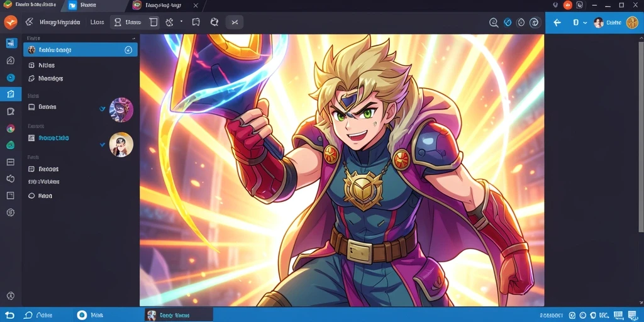This screenshot has width=644, height=322.
Task: Select the radio circle item at the list bottom
Action: point(40,196)
